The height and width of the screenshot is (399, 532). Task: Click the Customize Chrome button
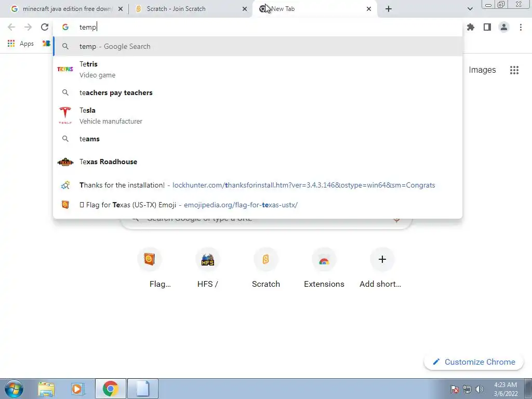[474, 362]
